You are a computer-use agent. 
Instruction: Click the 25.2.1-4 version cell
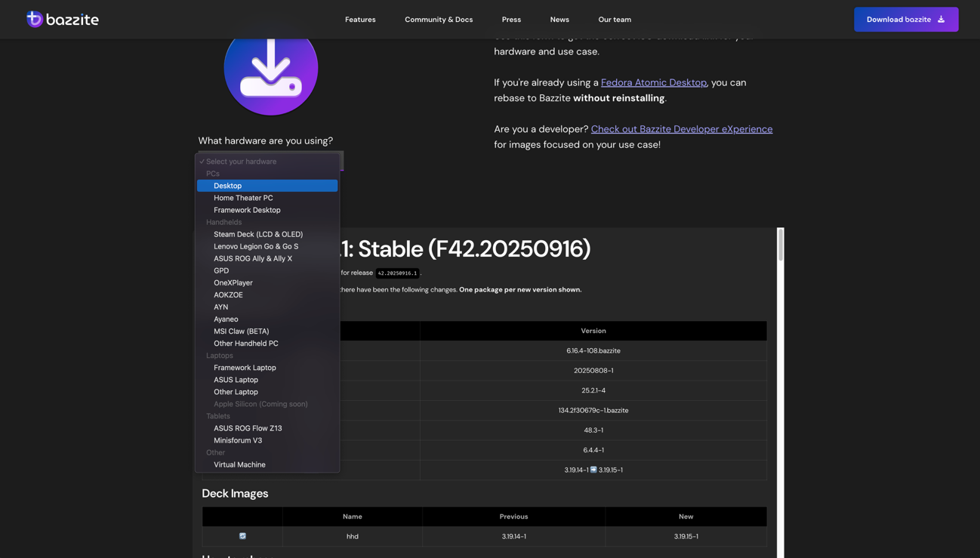point(593,390)
